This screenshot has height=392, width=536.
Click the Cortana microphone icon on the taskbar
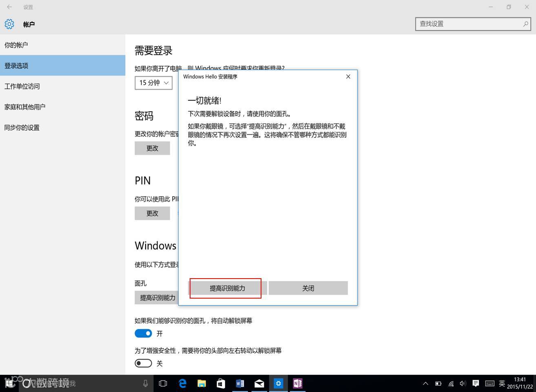pos(145,383)
